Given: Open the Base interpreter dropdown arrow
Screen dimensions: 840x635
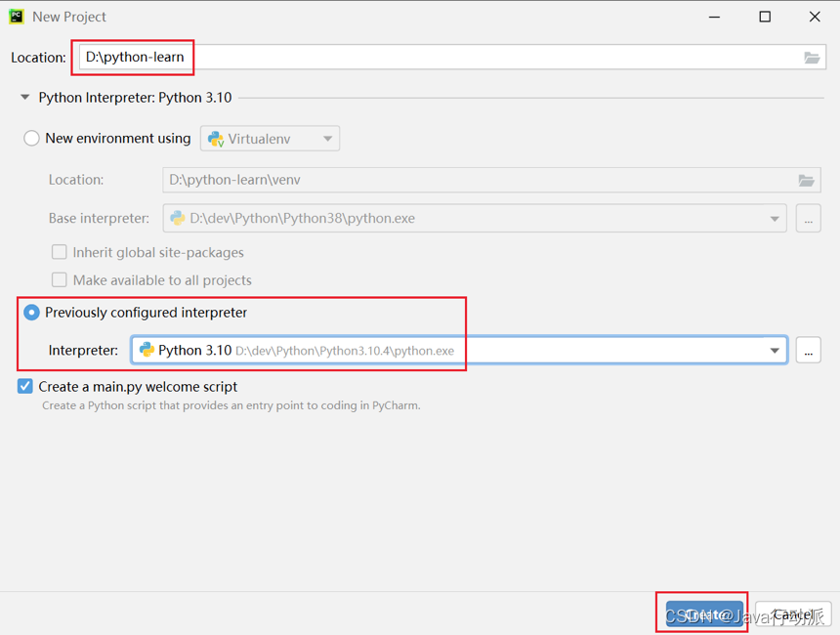Looking at the screenshot, I should click(x=775, y=218).
